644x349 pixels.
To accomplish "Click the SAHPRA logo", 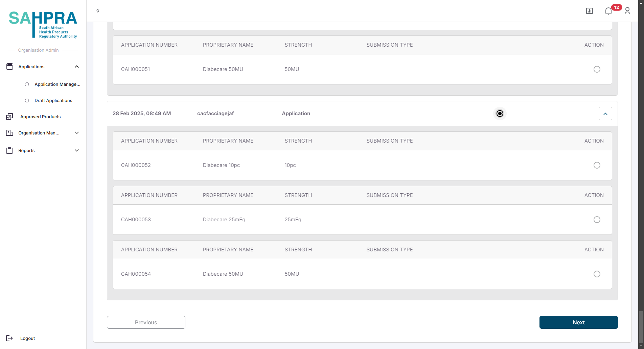I will 43,24.
